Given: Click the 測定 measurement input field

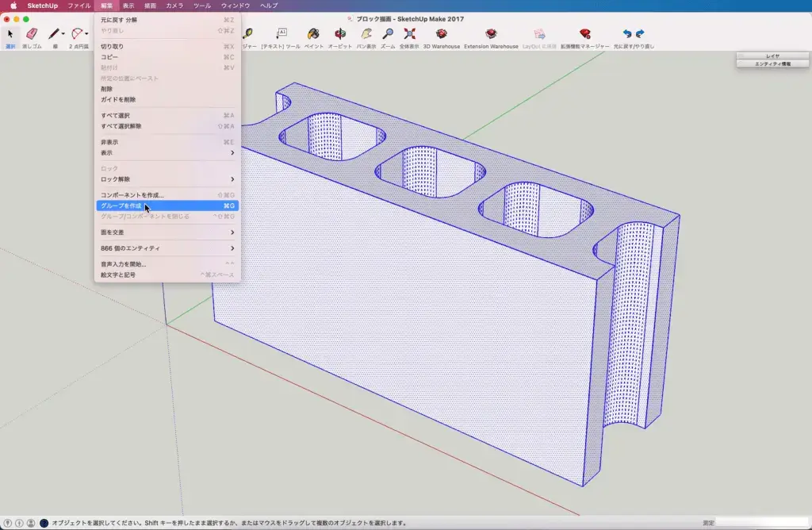Looking at the screenshot, I should pyautogui.click(x=761, y=523).
